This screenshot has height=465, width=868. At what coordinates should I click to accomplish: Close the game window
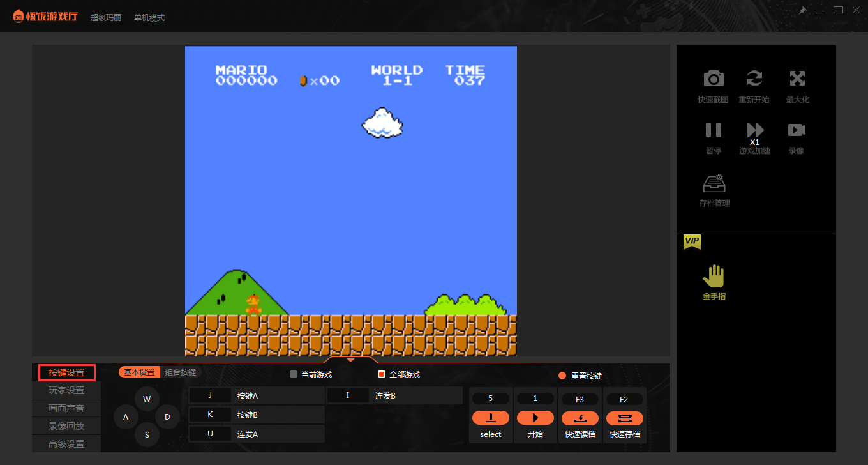856,10
